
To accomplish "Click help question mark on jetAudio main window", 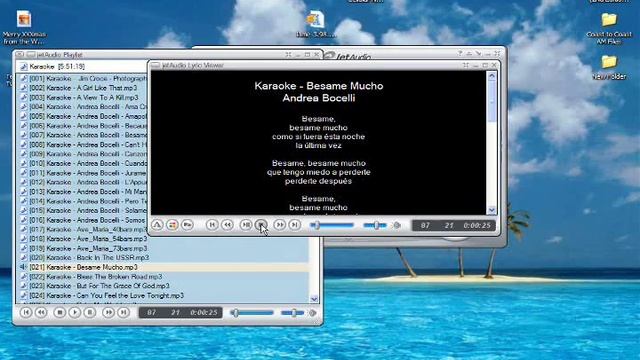I will pos(460,53).
